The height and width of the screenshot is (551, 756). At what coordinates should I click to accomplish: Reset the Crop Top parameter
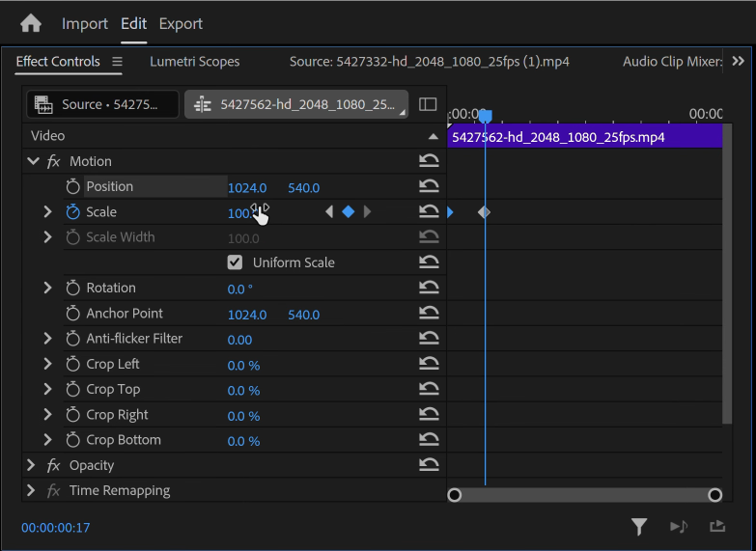point(429,389)
